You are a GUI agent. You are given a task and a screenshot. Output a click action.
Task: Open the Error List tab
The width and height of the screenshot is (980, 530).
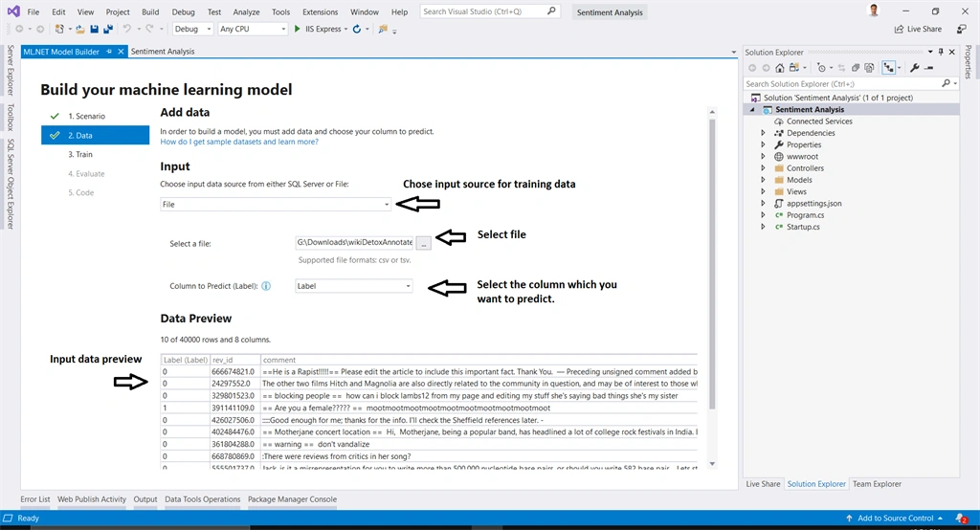click(x=35, y=499)
